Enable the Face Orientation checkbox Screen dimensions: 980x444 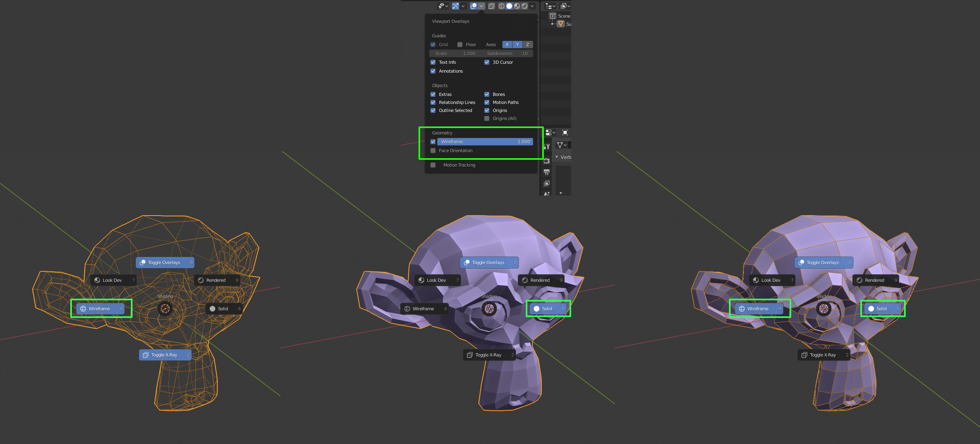pyautogui.click(x=433, y=151)
